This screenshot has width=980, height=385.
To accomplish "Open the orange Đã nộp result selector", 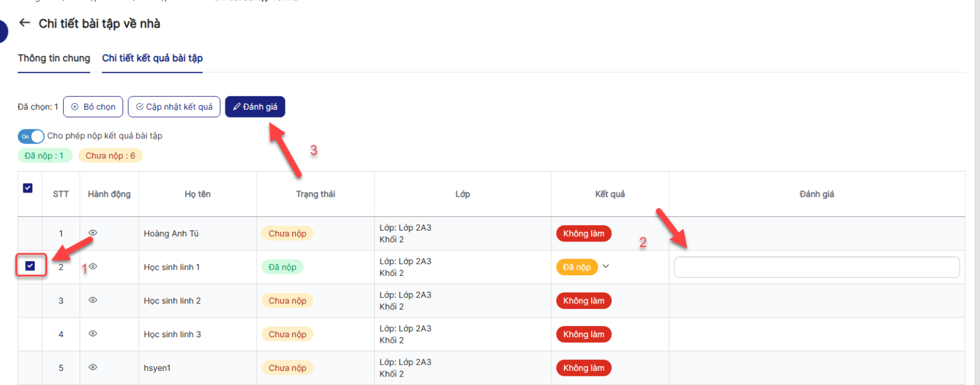I will point(576,267).
